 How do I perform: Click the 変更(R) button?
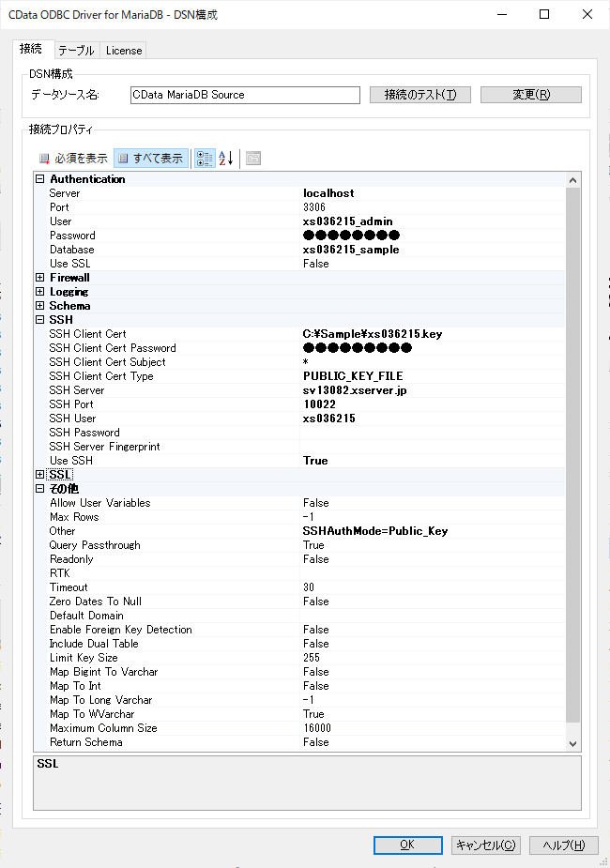coord(531,95)
